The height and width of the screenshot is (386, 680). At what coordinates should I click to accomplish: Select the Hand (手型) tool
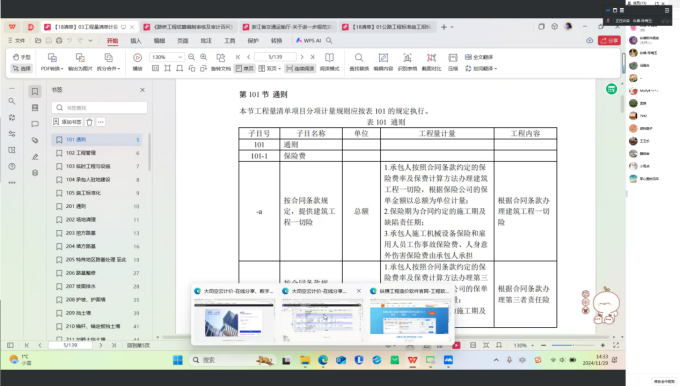[21, 57]
